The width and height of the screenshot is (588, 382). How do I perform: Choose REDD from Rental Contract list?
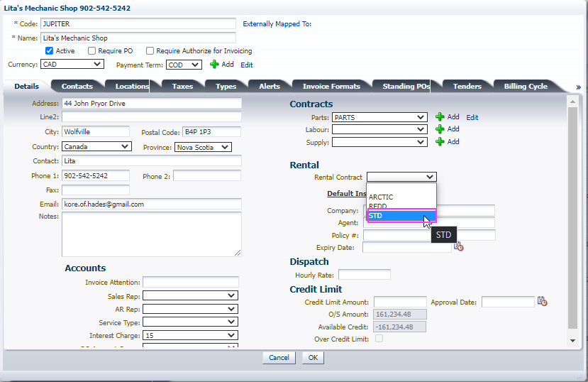point(401,207)
